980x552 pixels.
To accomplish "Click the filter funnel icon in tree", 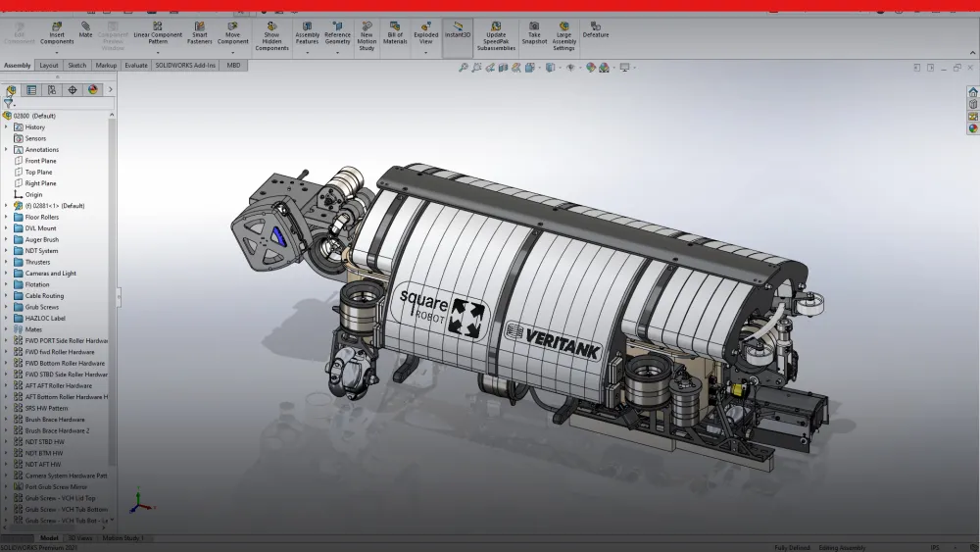I will [x=8, y=103].
